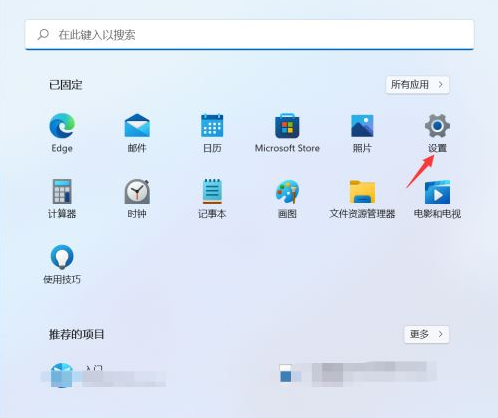Open Microsoft Store
This screenshot has height=418, width=498.
coord(287,133)
